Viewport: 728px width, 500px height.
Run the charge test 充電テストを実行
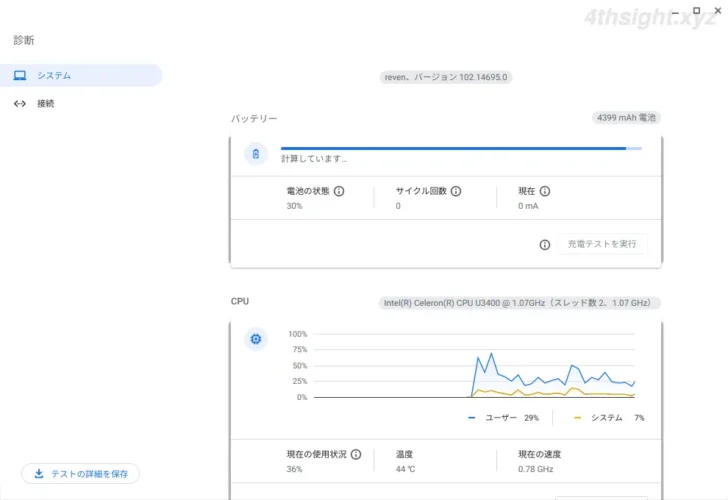coord(602,244)
